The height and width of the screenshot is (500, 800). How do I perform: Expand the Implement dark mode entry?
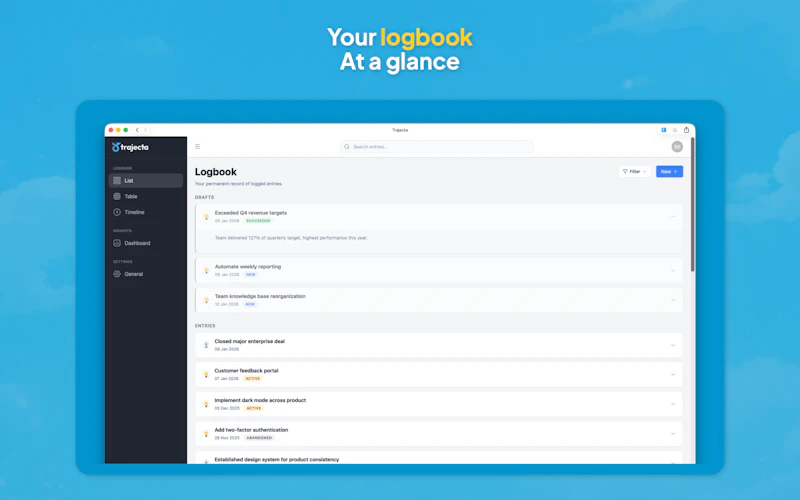click(x=673, y=404)
